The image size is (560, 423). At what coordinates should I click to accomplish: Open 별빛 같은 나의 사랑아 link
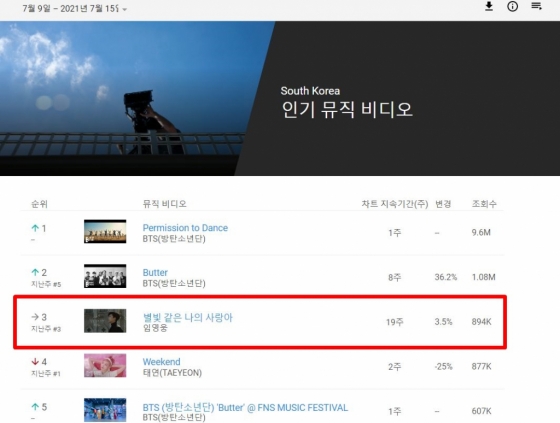188,317
